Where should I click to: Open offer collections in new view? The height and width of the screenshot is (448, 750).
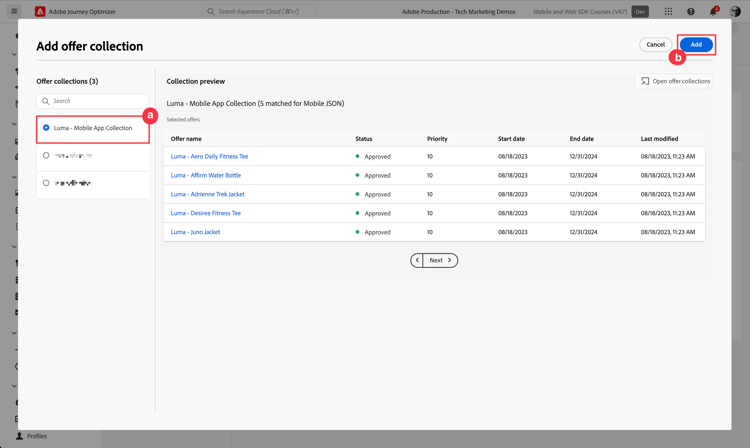(674, 81)
